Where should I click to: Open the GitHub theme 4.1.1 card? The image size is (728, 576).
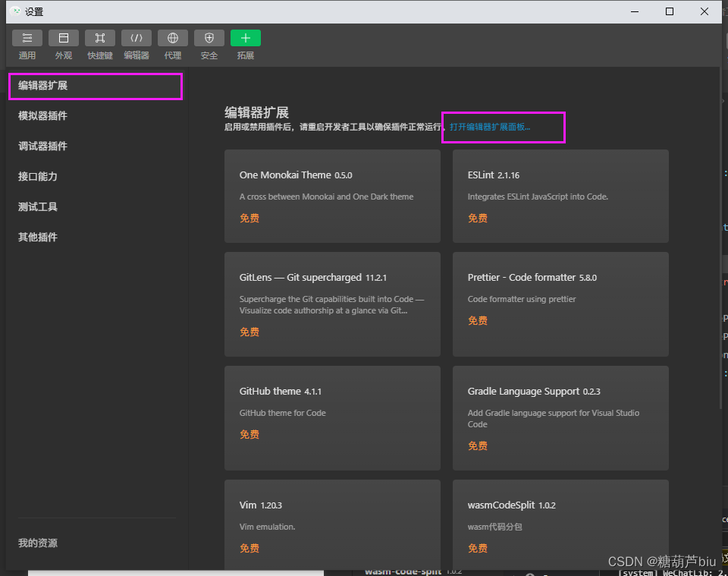click(x=332, y=418)
